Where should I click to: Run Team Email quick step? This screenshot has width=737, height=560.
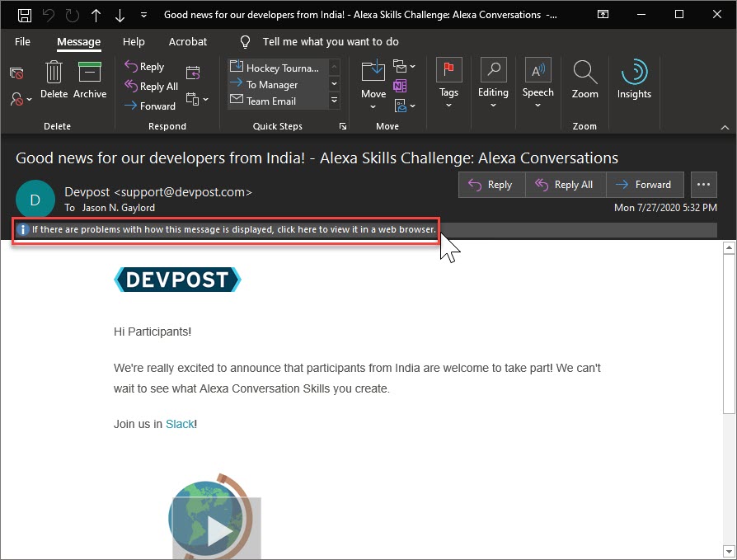(277, 101)
